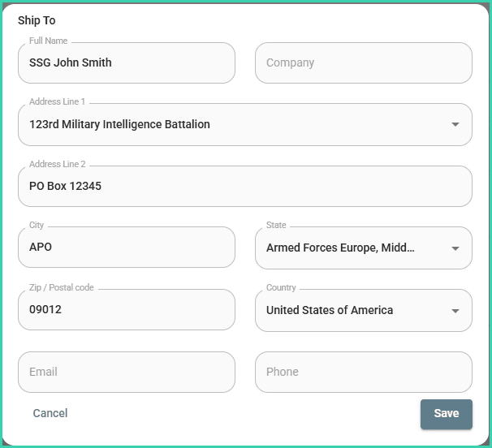Viewport: 492px width, 448px height.
Task: Open the Armed Forces Europe state selector
Action: tap(340, 248)
